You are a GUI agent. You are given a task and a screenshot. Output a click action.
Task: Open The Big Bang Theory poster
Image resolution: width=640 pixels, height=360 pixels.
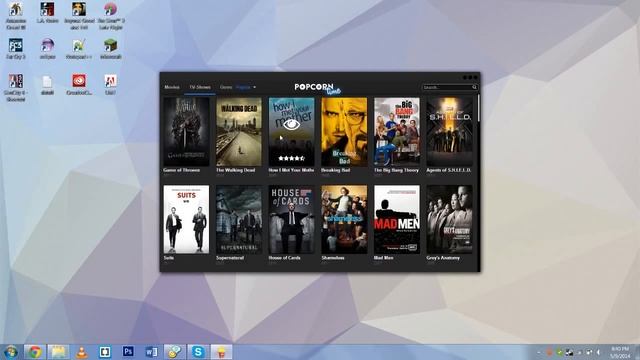tap(397, 131)
